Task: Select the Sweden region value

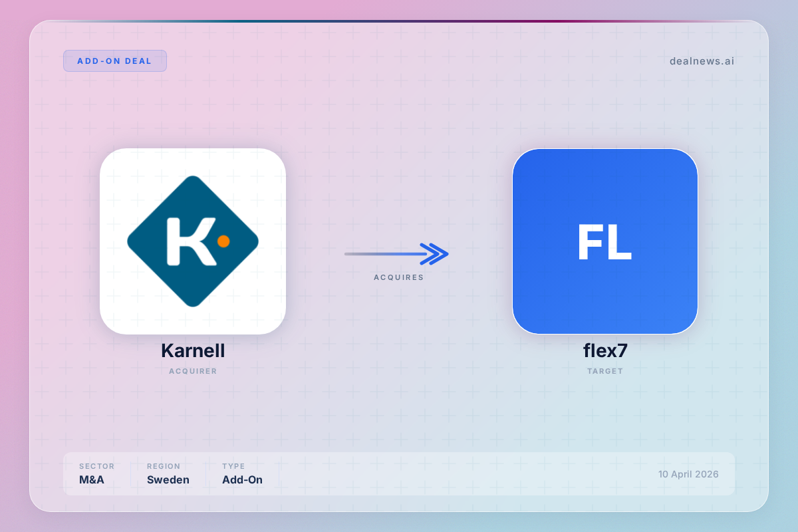Action: click(x=168, y=480)
